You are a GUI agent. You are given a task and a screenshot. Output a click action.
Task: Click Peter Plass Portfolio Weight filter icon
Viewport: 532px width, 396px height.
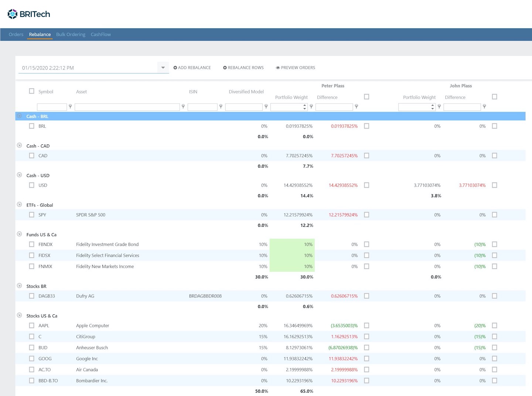(311, 106)
